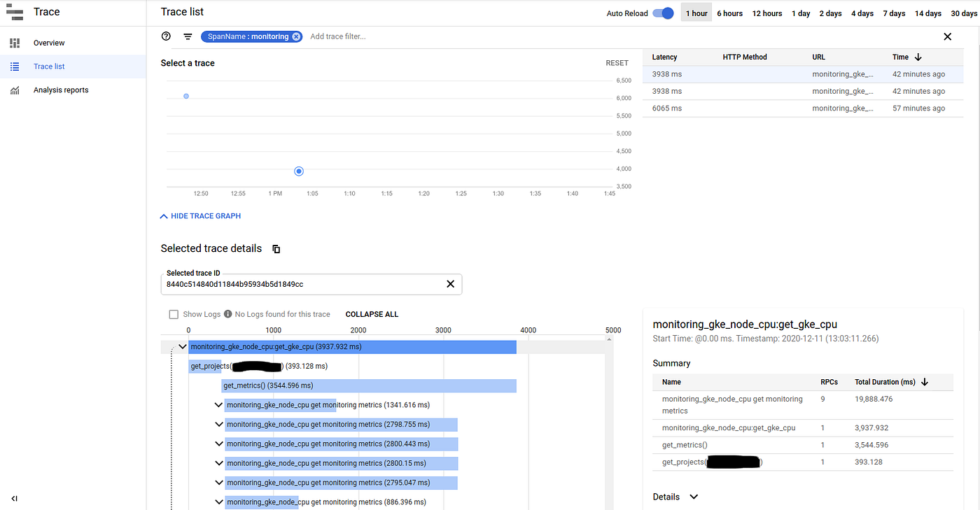The height and width of the screenshot is (510, 980).
Task: Select the 14 days time range
Action: coord(928,13)
